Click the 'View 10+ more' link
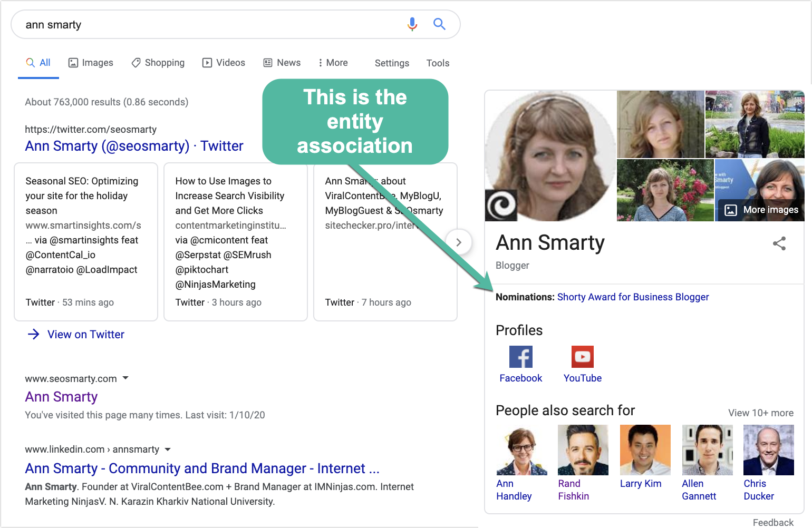 [x=761, y=413]
